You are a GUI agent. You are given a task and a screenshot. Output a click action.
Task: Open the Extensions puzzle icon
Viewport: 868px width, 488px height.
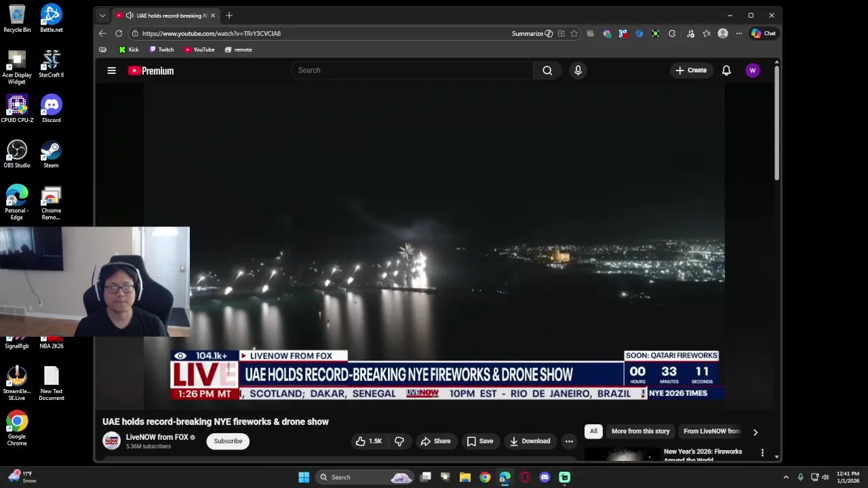[x=672, y=33]
